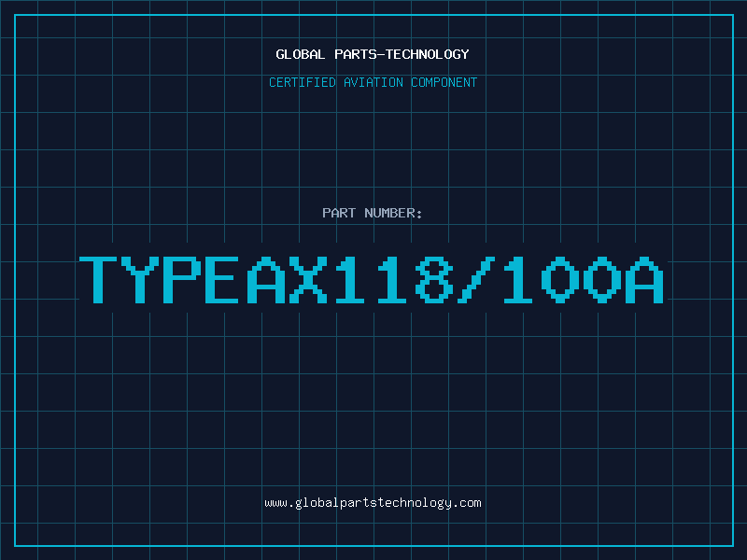This screenshot has width=747, height=560.
Task: Select the CERTIFIED AVIATION COMPONENT subtitle
Action: click(373, 82)
